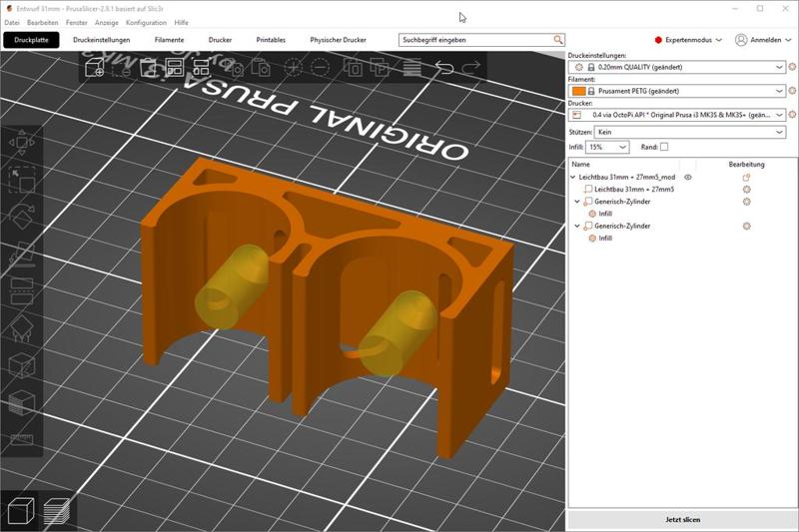Click the Delete selected object toolbar icon
This screenshot has height=532, width=799.
point(121,68)
